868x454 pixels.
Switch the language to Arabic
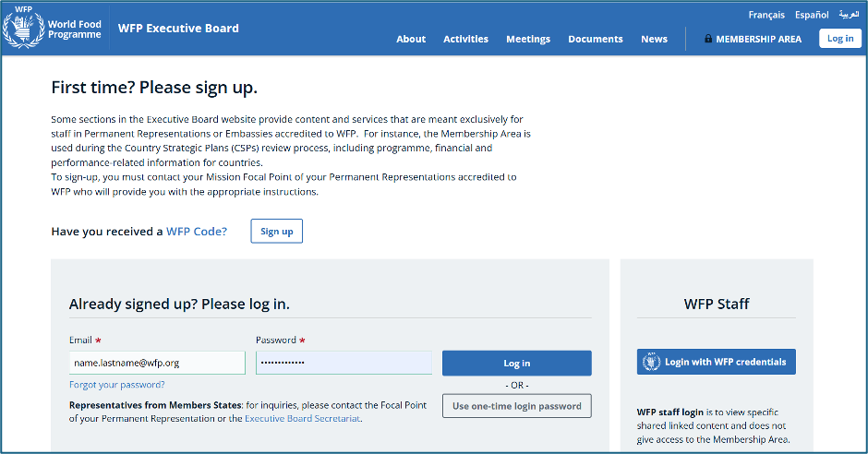pos(849,15)
